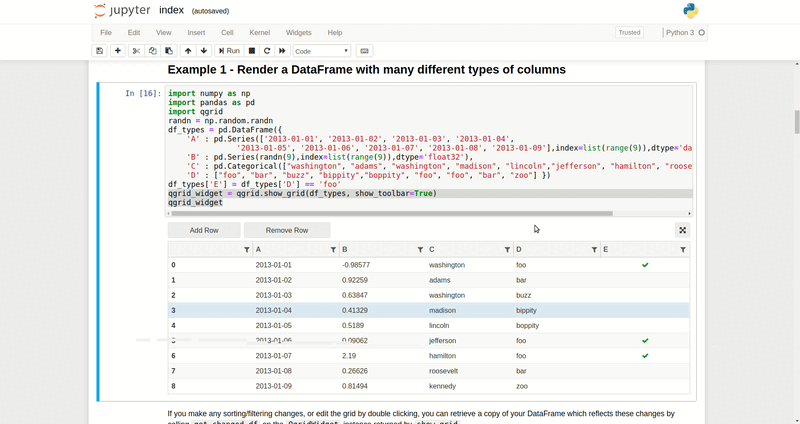Click checkmark in E column of jefferson row

(645, 340)
